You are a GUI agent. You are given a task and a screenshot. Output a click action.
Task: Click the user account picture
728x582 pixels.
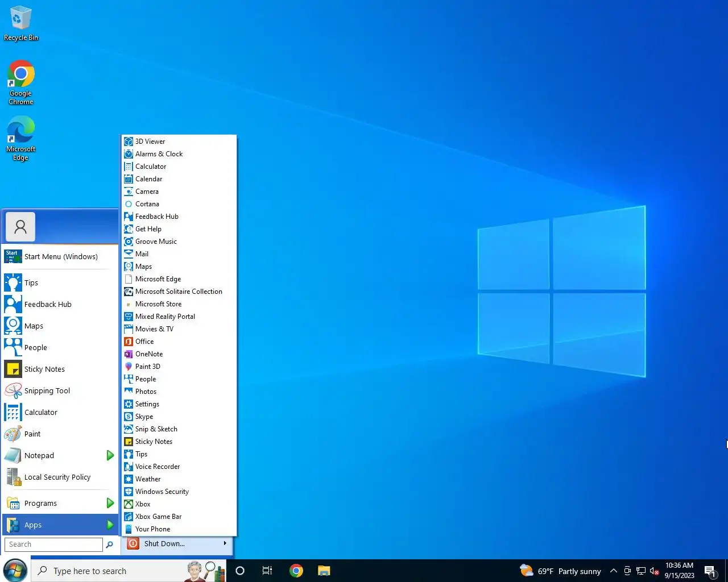point(20,227)
